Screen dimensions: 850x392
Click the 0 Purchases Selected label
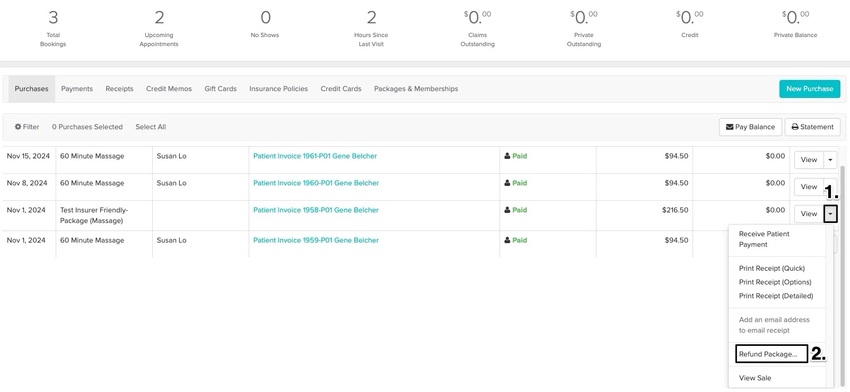point(87,127)
